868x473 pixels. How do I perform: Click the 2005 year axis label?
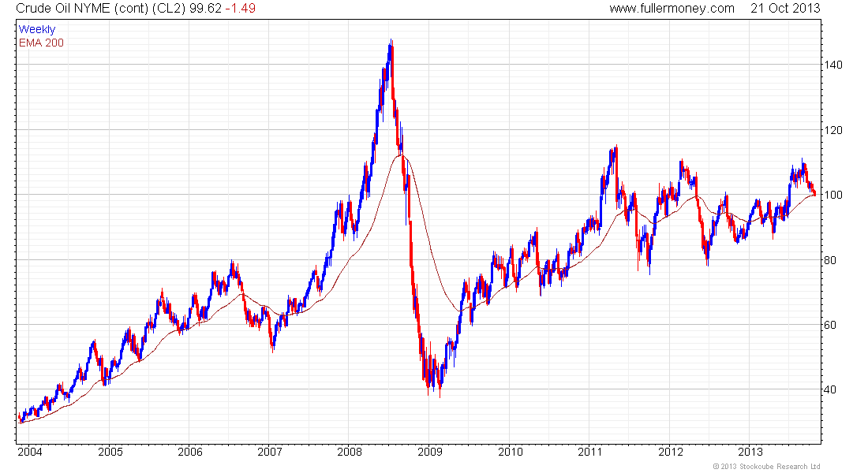pyautogui.click(x=110, y=452)
